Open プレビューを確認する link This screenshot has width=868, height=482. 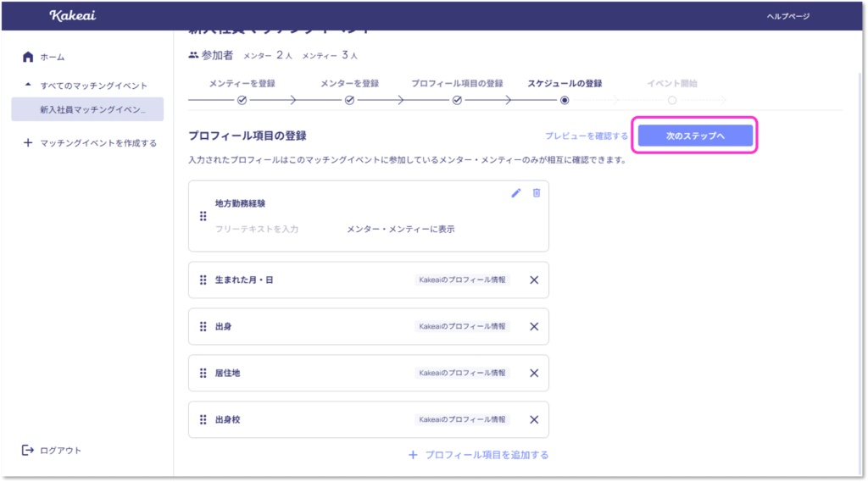(x=586, y=136)
